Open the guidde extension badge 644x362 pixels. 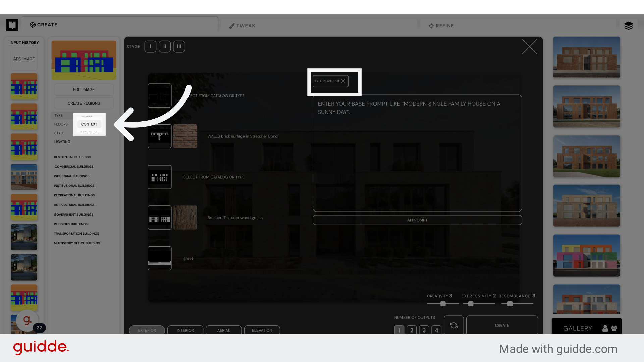tap(28, 321)
